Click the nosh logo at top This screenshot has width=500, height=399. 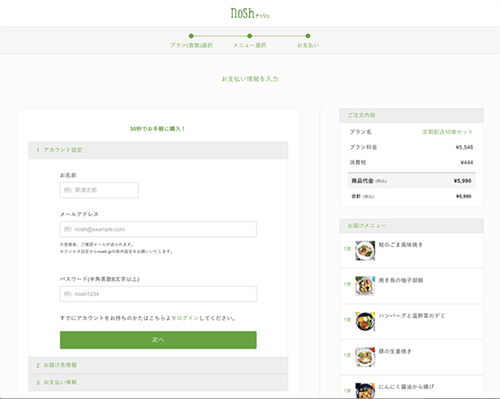[x=250, y=13]
